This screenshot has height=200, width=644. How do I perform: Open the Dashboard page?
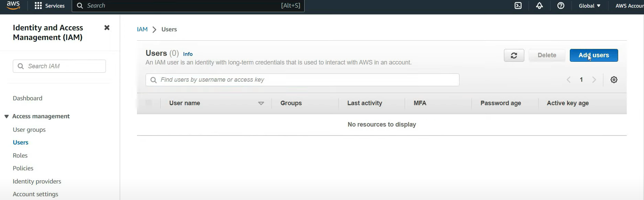28,98
